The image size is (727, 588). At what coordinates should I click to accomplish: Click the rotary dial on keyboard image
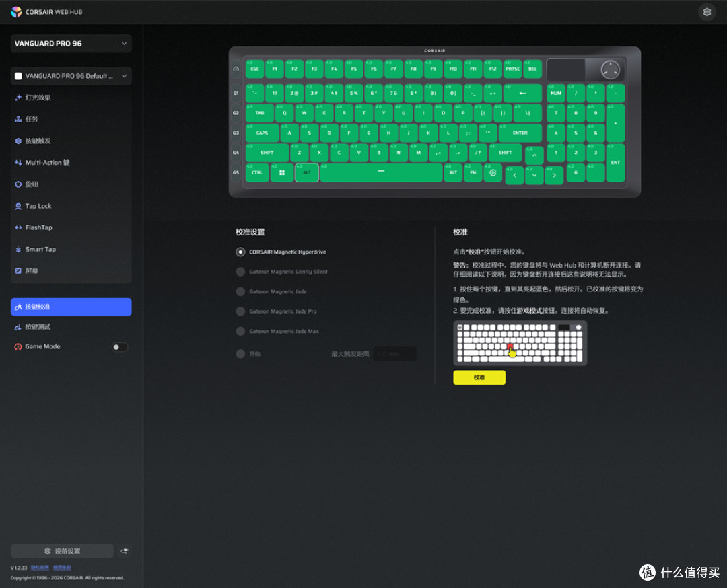click(610, 69)
